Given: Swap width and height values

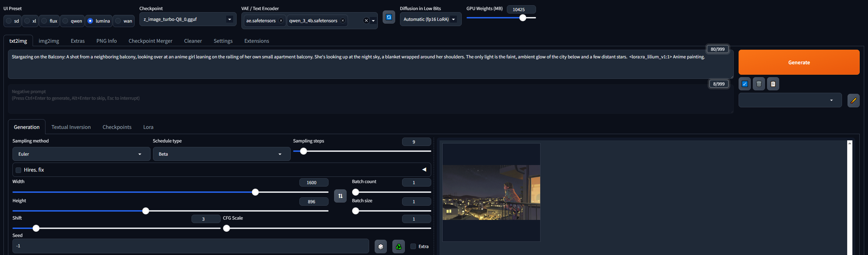Looking at the screenshot, I should click(340, 196).
